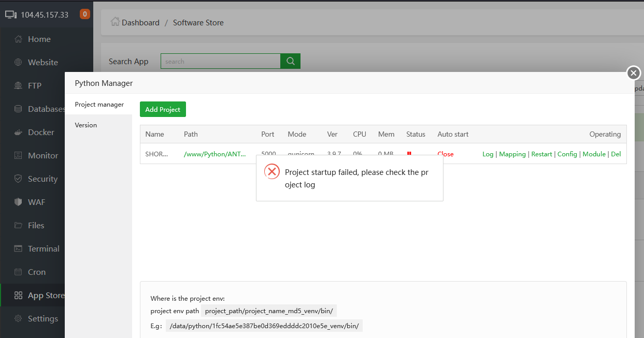Screen dimensions: 644x338
Task: Open Docker via whale icon
Action: (19, 133)
